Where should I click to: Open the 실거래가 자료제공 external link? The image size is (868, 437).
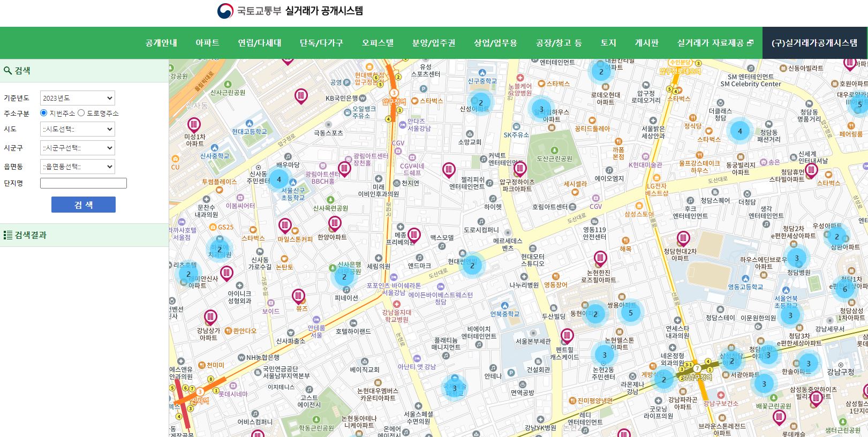715,43
